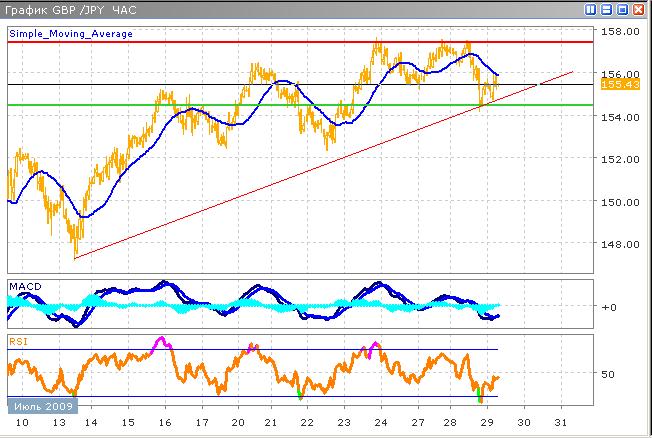Click the chart title 'График GBP/JPY ЧАС'
This screenshot has width=652, height=438.
click(68, 10)
